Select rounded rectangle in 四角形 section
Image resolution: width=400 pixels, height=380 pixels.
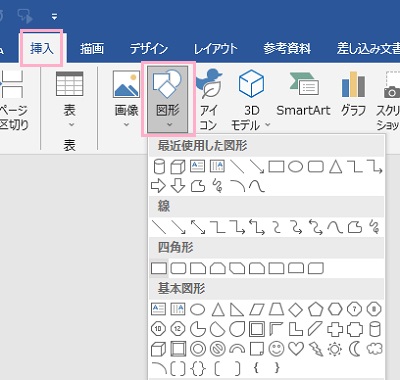coord(178,268)
